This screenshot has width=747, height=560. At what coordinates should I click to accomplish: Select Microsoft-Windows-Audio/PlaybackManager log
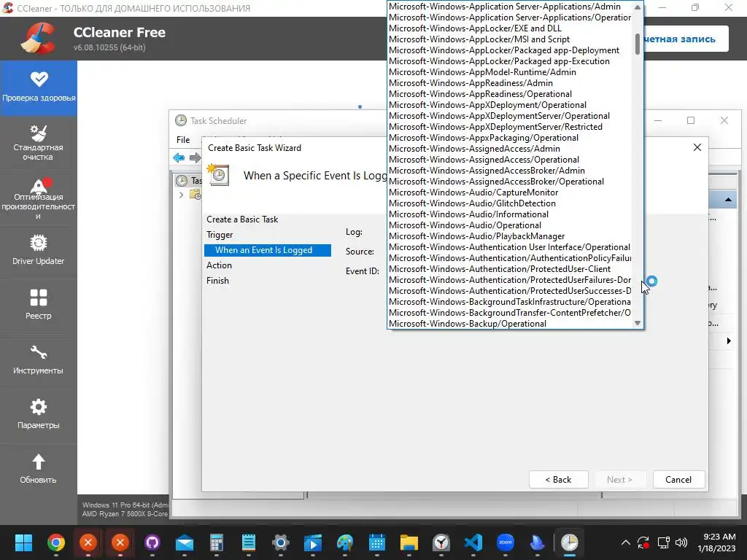click(510, 237)
